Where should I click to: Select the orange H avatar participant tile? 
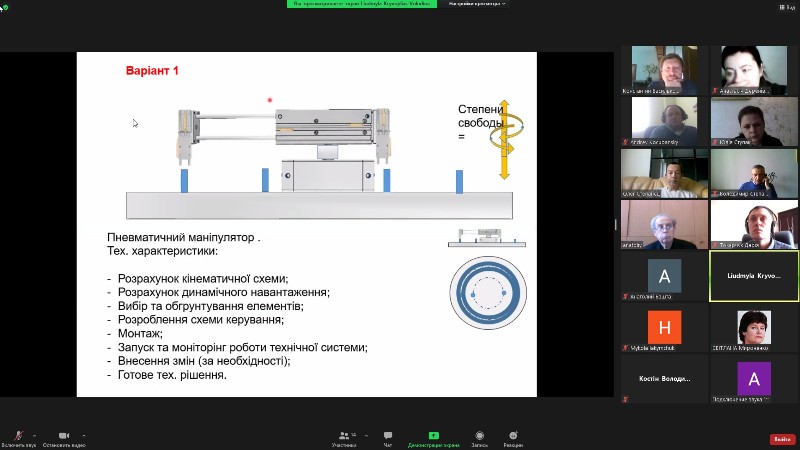click(x=665, y=326)
